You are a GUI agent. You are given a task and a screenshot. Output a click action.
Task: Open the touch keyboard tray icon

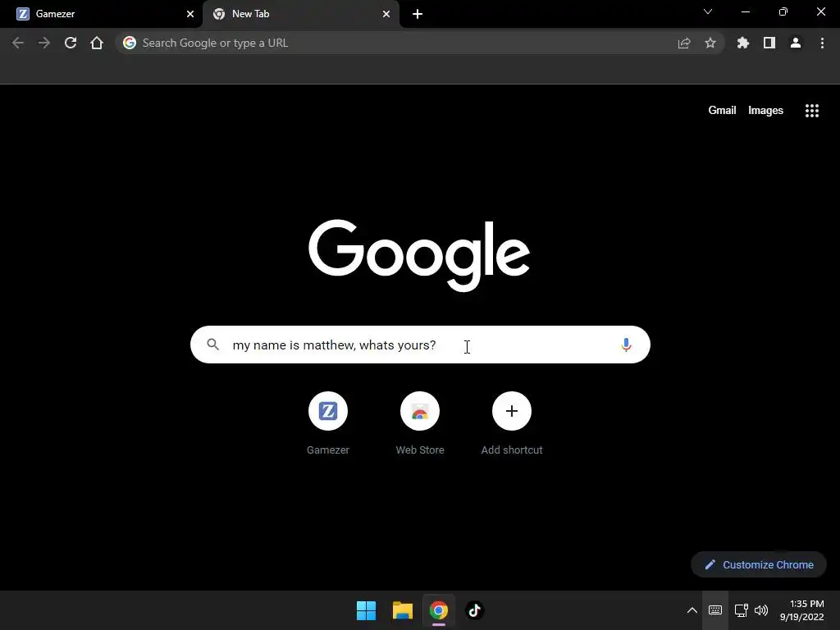click(x=715, y=610)
